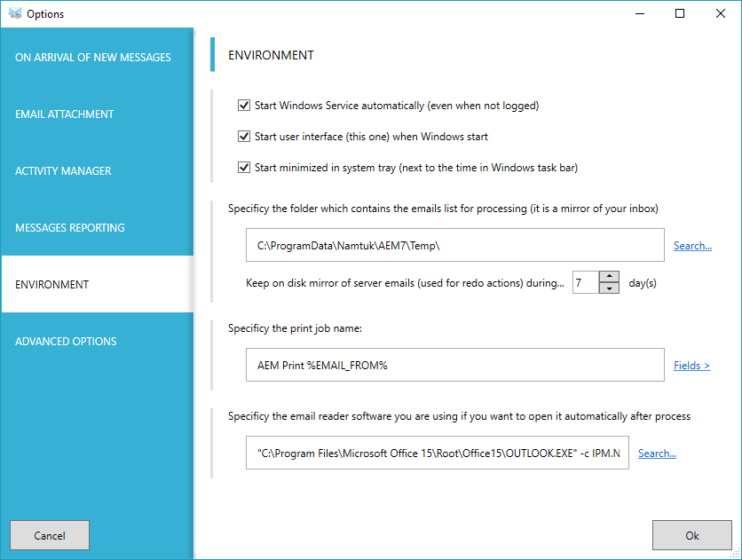The image size is (742, 560).
Task: Click the Keep on disk mirror label text
Action: click(405, 283)
